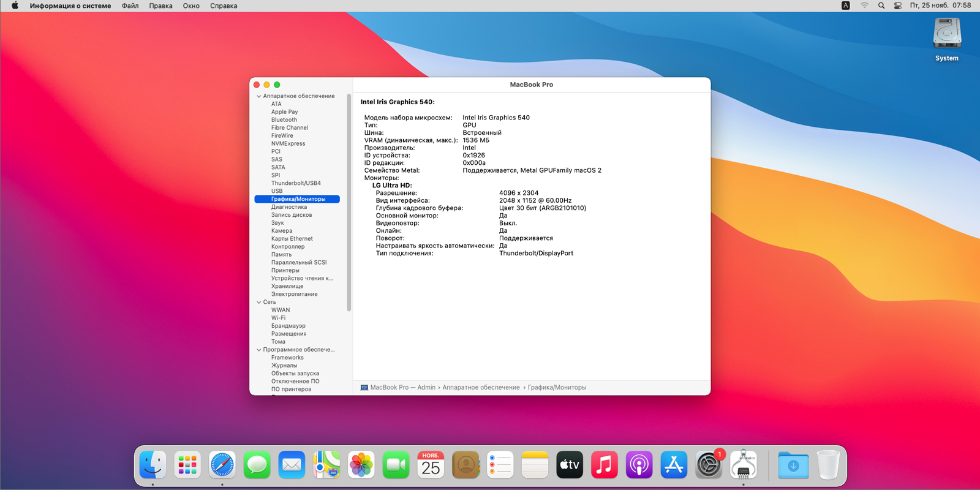Click input source A icon in menu bar
The width and height of the screenshot is (980, 490).
(x=846, y=6)
